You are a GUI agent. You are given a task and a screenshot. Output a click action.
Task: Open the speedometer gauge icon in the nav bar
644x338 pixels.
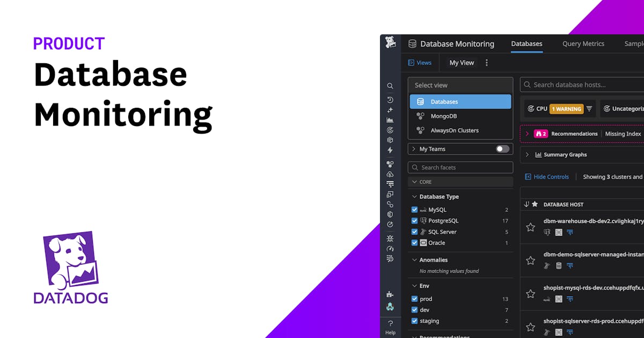pos(390,248)
